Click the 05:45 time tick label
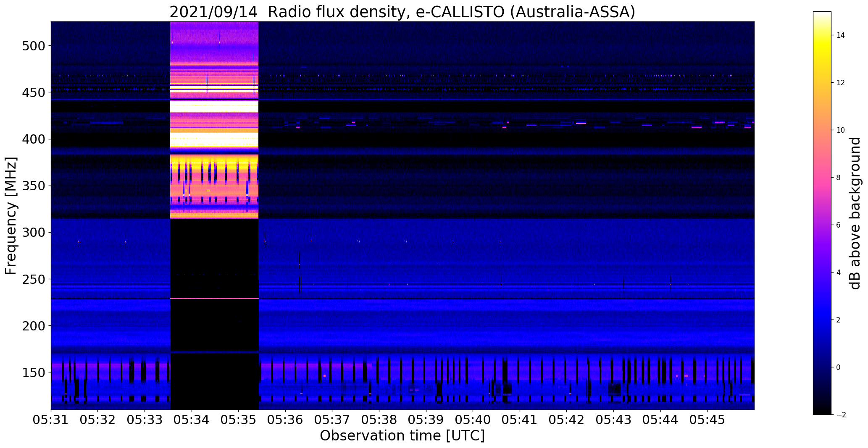868x448 pixels. (x=707, y=419)
